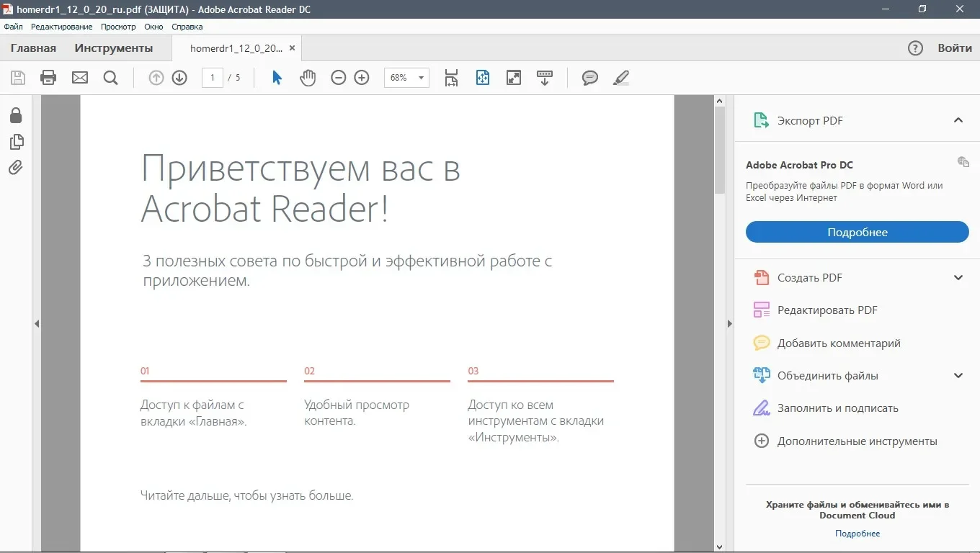Click the Войти sign-in link
Screen dimensions: 980x553
[x=955, y=48]
